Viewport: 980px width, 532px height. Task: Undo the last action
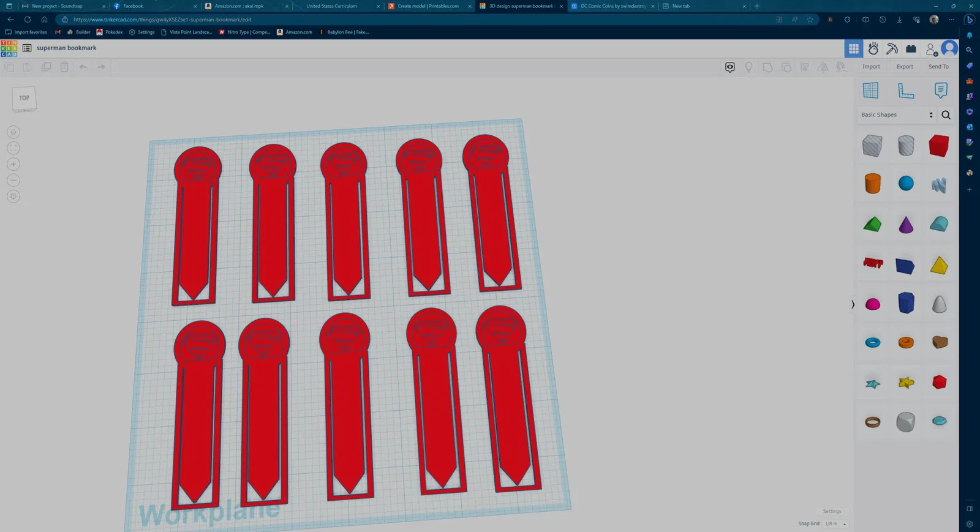(x=83, y=67)
